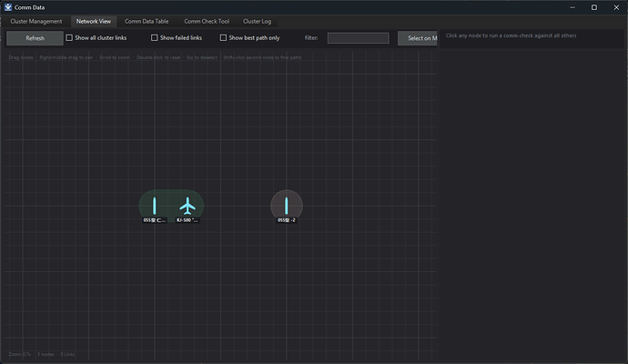
Task: Toggle Show failed links checkbox
Action: click(154, 37)
